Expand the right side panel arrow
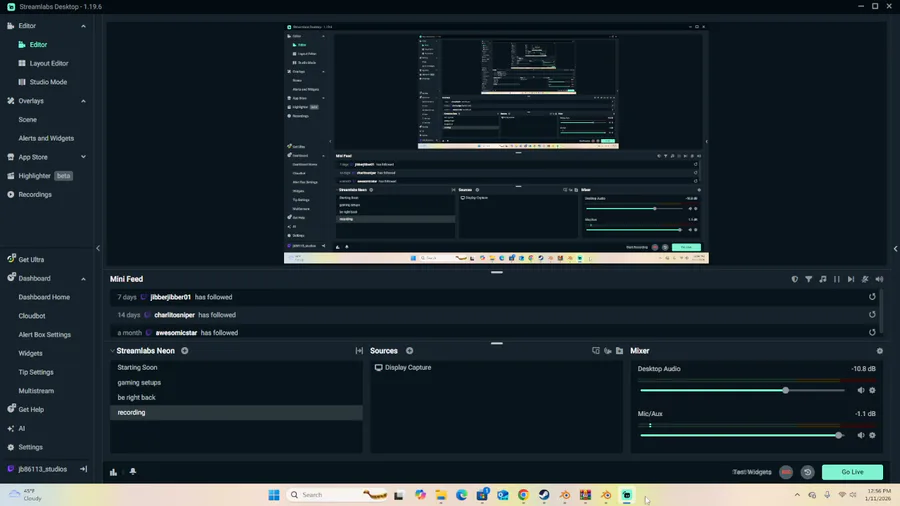 895,248
